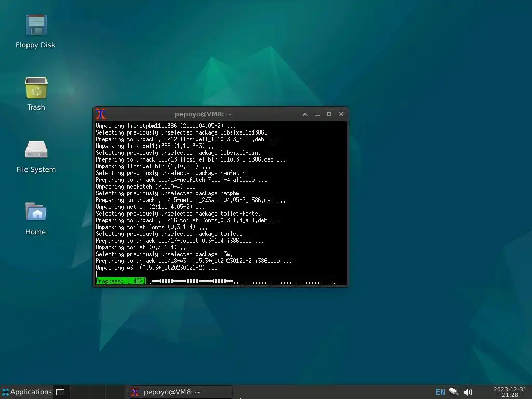Click 'Preparing to unpack .../16-toilet-fonts_0.3-1.4_all.deb'
The height and width of the screenshot is (399, 532).
click(x=187, y=220)
